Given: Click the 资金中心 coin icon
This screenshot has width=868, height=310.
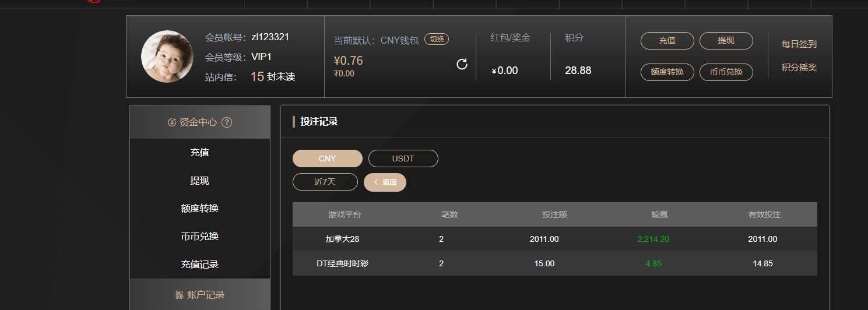Looking at the screenshot, I should tap(172, 122).
